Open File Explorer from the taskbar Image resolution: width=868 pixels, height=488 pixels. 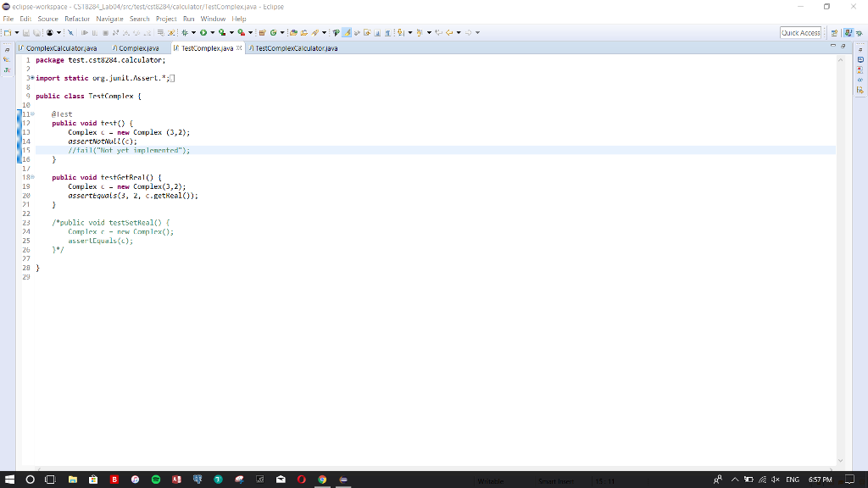(x=73, y=480)
